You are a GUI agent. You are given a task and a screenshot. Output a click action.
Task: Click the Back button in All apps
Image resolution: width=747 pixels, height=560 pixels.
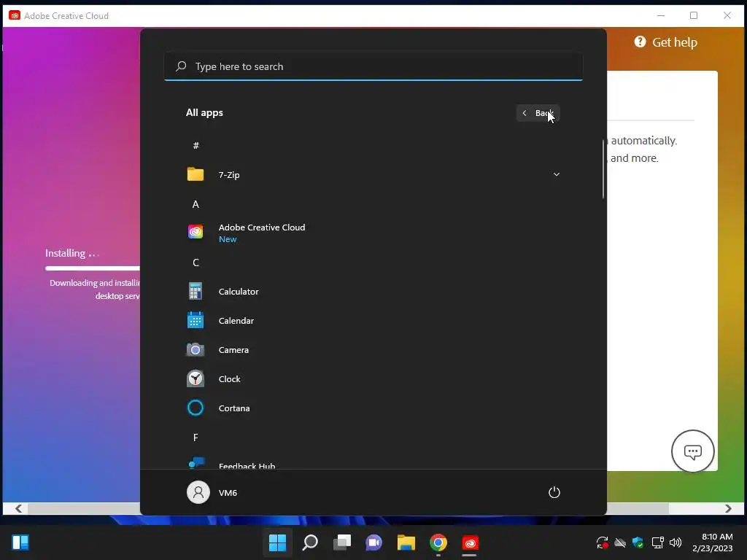click(538, 113)
